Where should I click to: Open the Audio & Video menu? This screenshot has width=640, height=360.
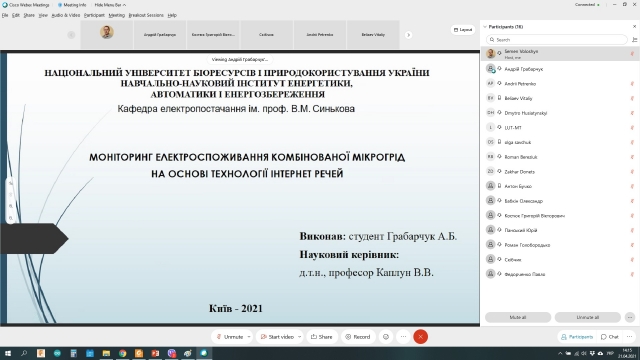point(66,15)
